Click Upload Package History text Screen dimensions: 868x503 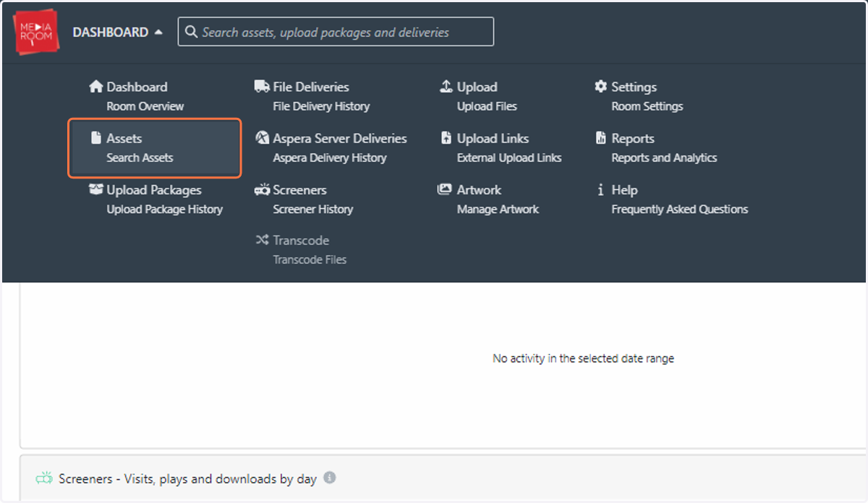click(165, 210)
